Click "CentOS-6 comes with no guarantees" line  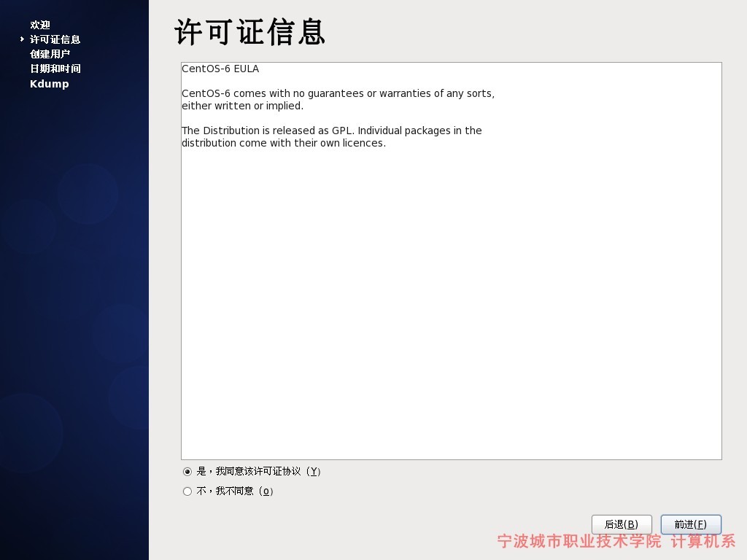338,93
